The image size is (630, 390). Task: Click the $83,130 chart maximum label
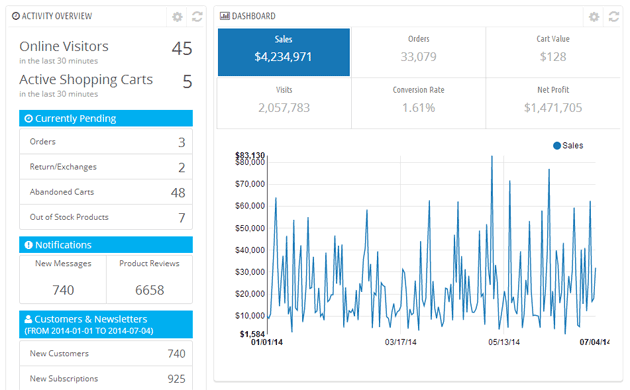[250, 155]
